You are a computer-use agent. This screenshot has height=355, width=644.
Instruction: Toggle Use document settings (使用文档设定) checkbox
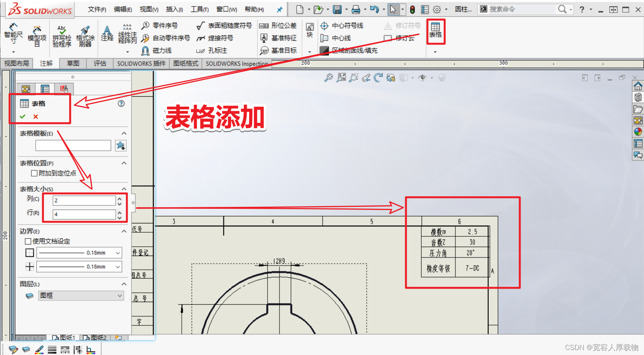tap(28, 241)
